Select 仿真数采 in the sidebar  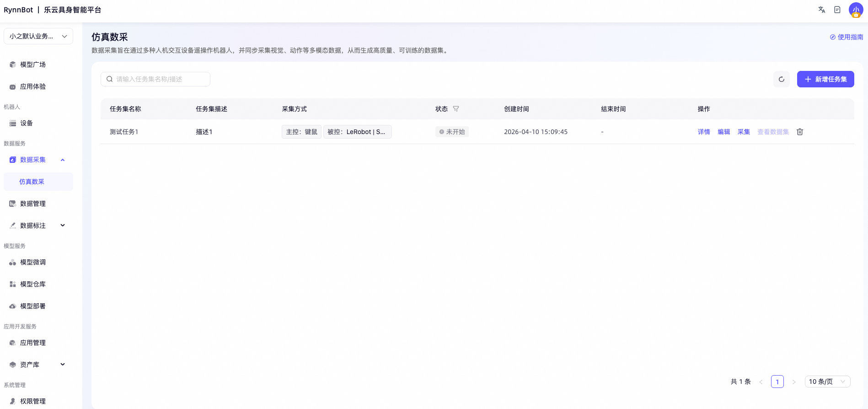point(38,182)
